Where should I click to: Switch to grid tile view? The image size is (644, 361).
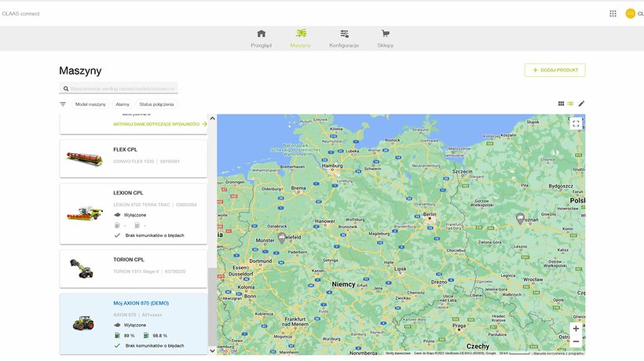tap(561, 104)
